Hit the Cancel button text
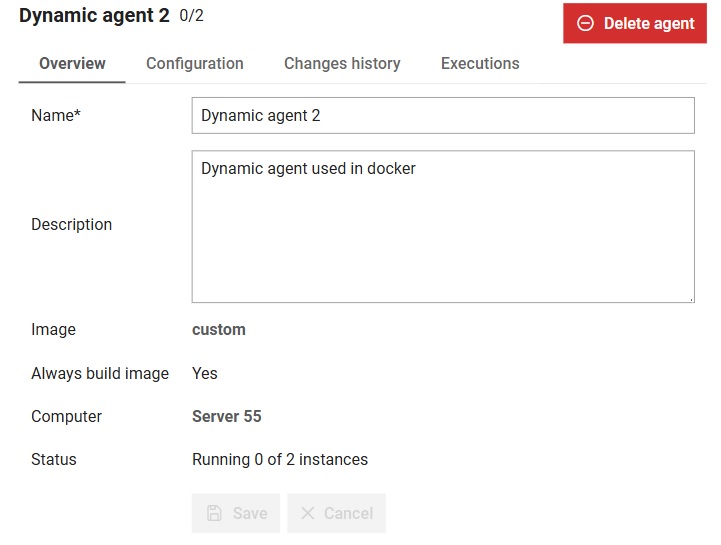This screenshot has height=545, width=721. pos(348,513)
